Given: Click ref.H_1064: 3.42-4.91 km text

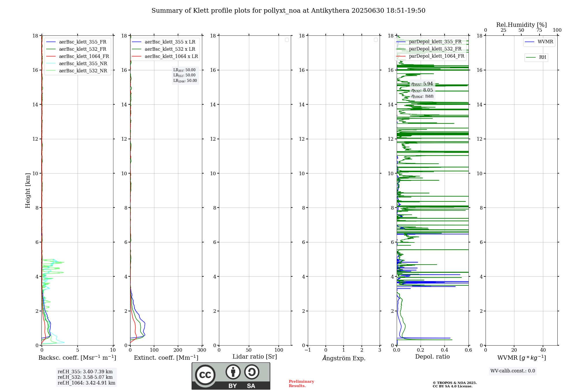Looking at the screenshot, I should click(x=87, y=383).
